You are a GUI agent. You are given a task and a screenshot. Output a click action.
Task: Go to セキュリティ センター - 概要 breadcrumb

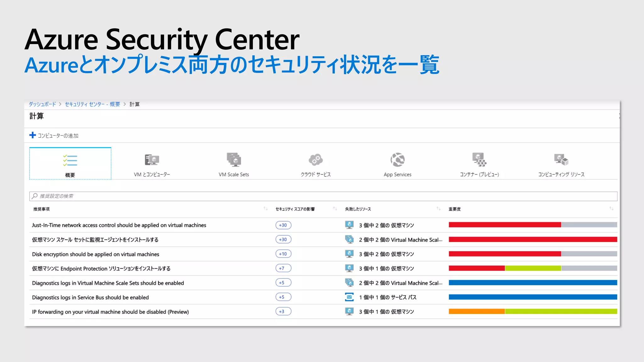(92, 104)
